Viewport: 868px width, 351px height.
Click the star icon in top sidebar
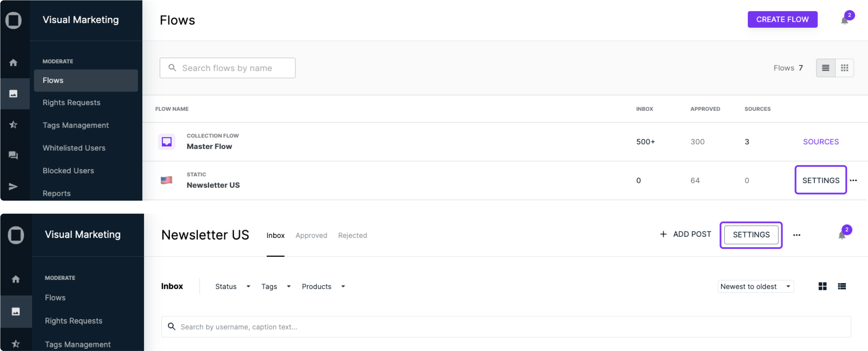click(x=14, y=125)
